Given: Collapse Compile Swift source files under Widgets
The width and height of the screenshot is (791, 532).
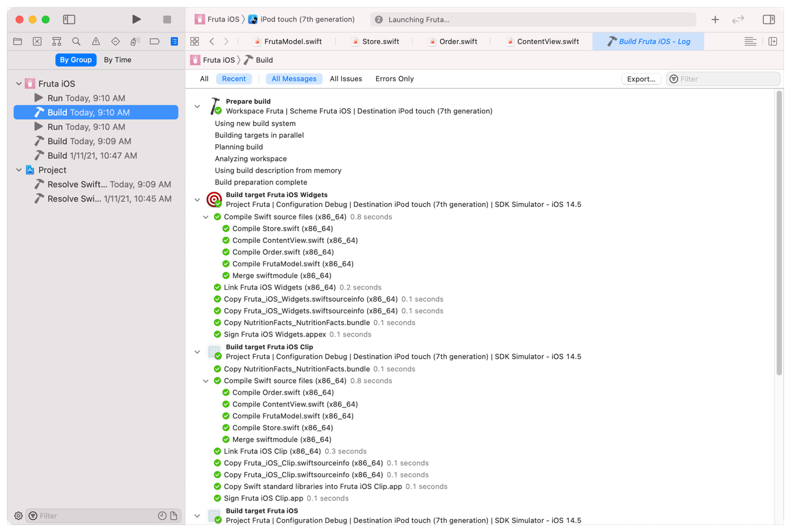Looking at the screenshot, I should click(206, 217).
